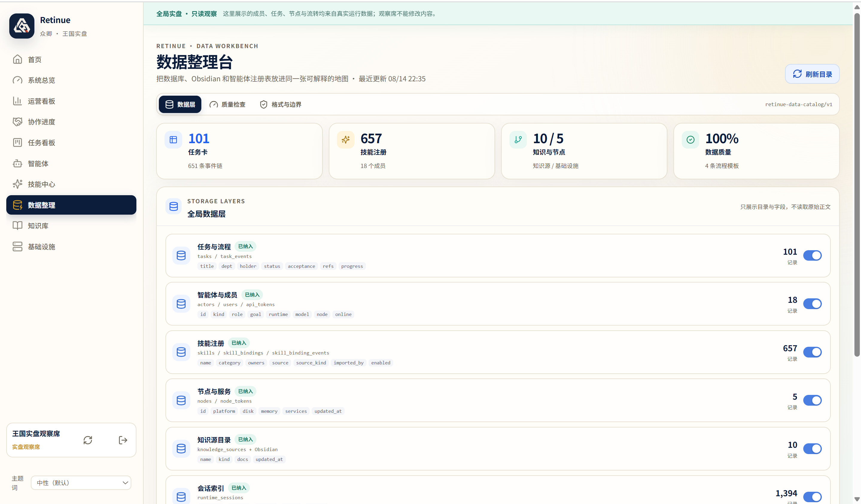Viewport: 861px width, 504px height.
Task: Toggle the 智能体与成员 layer switch
Action: coord(812,303)
